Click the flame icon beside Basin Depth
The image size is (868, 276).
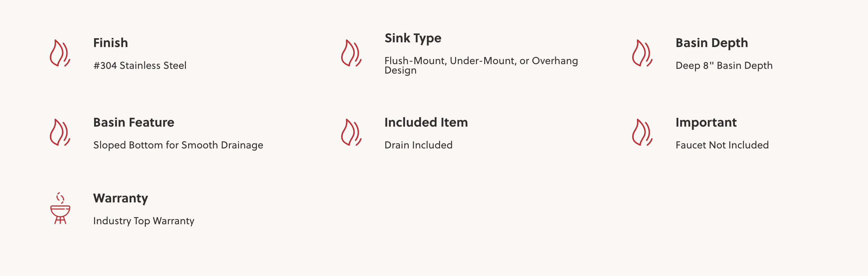point(642,53)
